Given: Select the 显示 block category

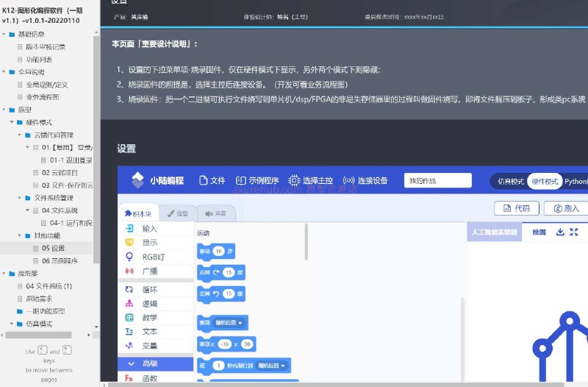Looking at the screenshot, I should pyautogui.click(x=155, y=243).
